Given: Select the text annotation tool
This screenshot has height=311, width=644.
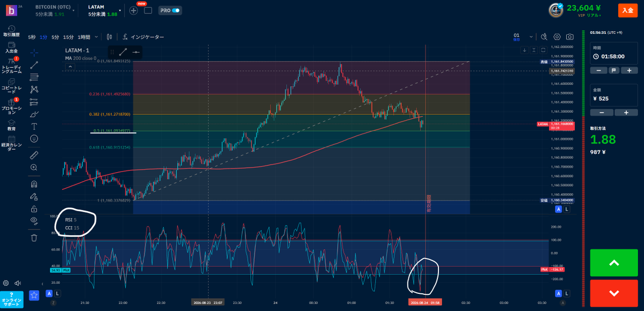Looking at the screenshot, I should click(34, 127).
